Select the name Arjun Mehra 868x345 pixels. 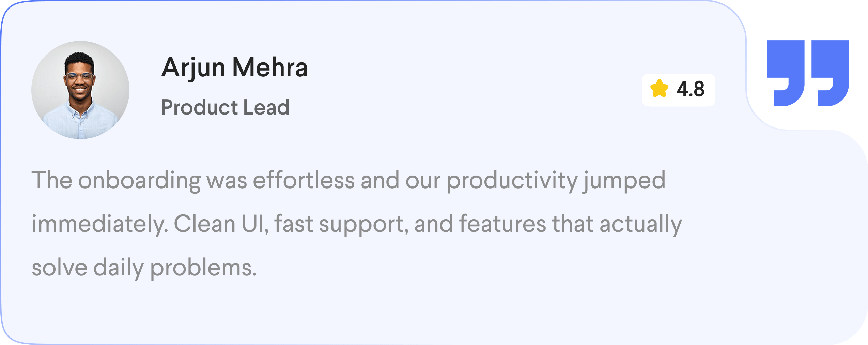(234, 67)
